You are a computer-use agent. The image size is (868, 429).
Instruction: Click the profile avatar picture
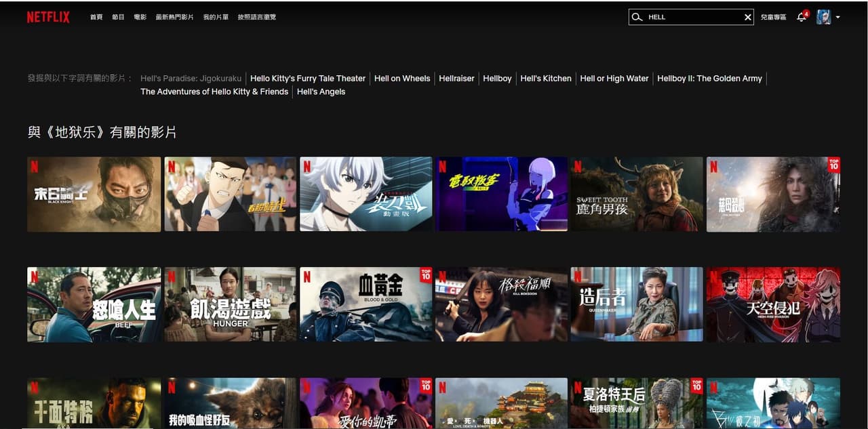[x=823, y=17]
